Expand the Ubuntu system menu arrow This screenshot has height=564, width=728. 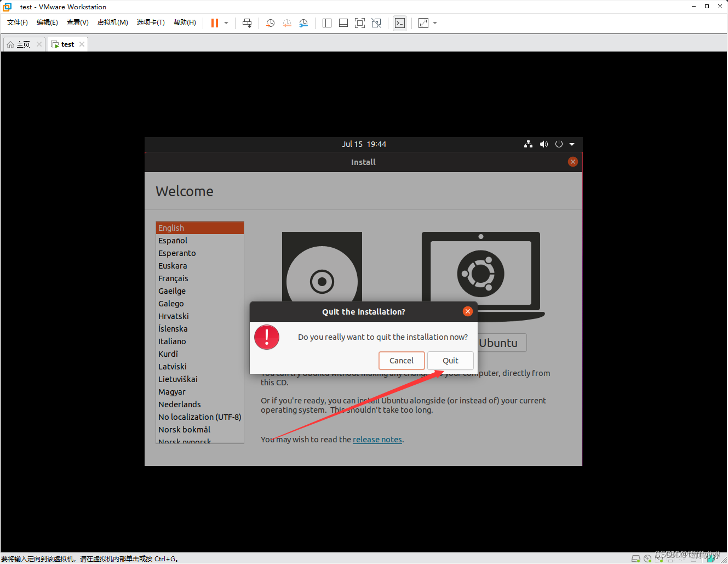tap(572, 144)
